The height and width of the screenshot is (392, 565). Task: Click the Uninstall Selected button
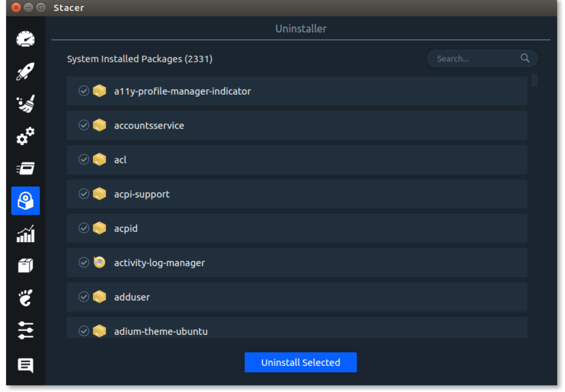click(x=300, y=362)
